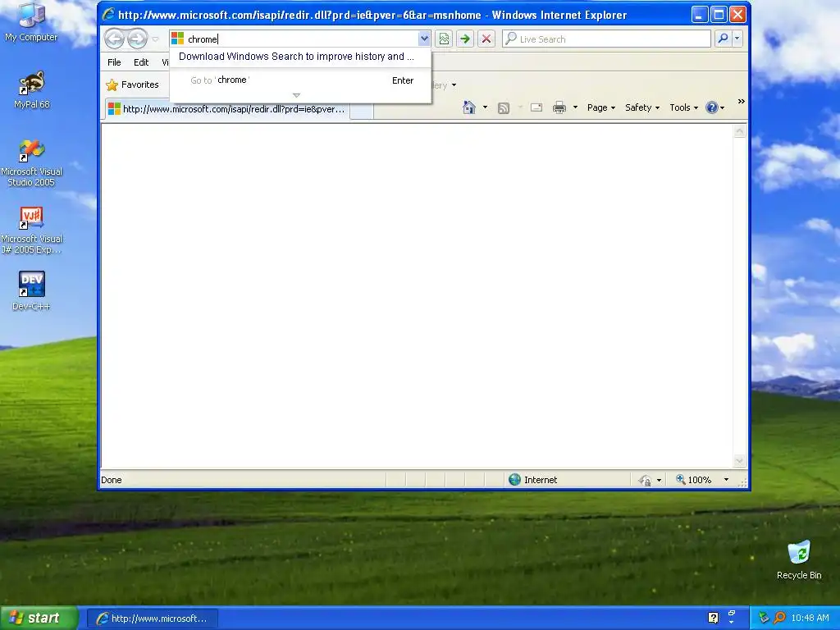The width and height of the screenshot is (840, 630).
Task: Click the Done status bar text
Action: tap(112, 480)
